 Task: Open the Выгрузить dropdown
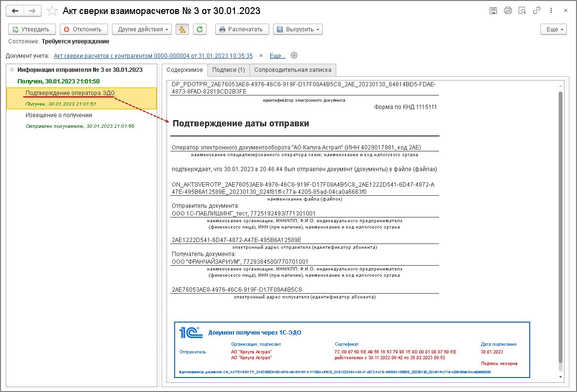click(298, 29)
